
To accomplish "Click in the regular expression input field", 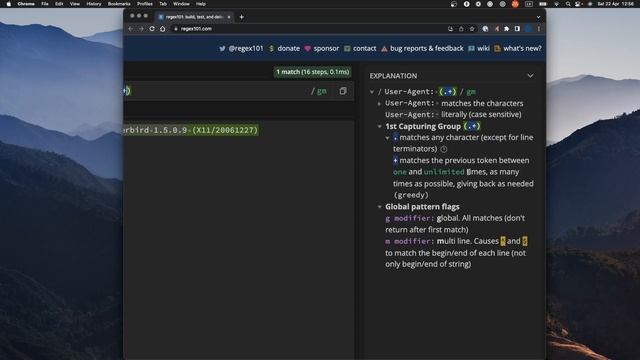I will (216, 91).
